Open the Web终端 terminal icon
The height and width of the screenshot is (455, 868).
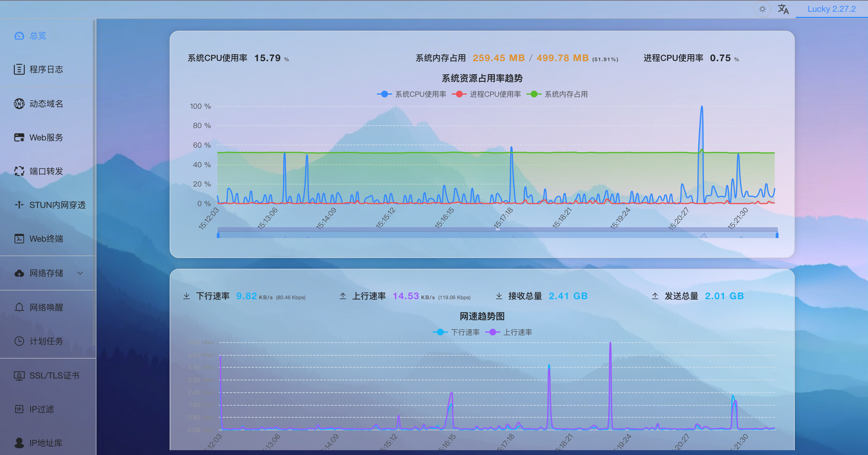(x=20, y=239)
